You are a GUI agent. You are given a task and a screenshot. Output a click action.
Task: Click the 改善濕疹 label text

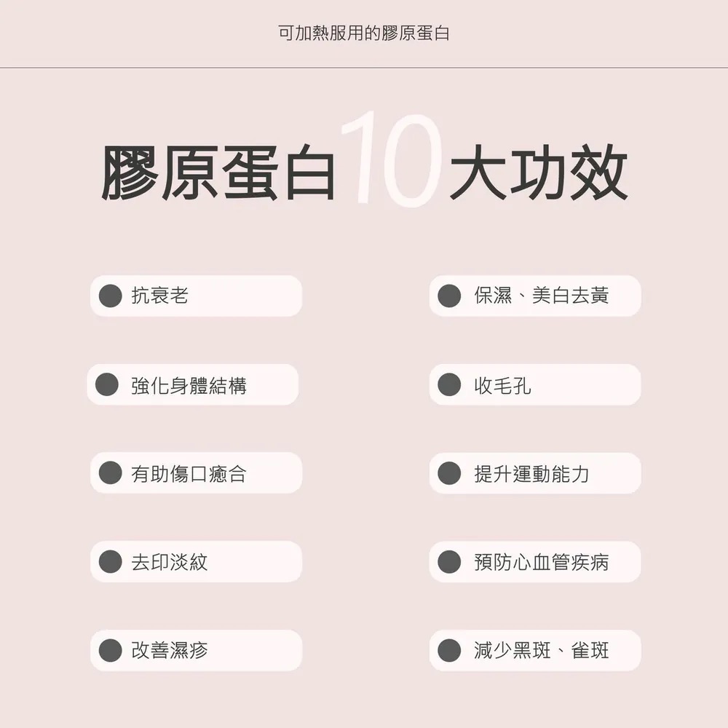pyautogui.click(x=169, y=650)
